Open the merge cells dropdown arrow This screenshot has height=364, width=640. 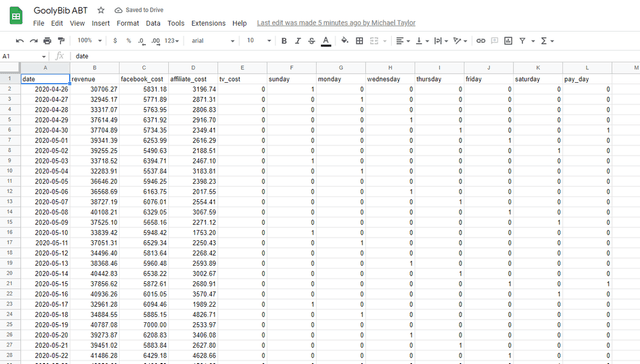click(384, 41)
